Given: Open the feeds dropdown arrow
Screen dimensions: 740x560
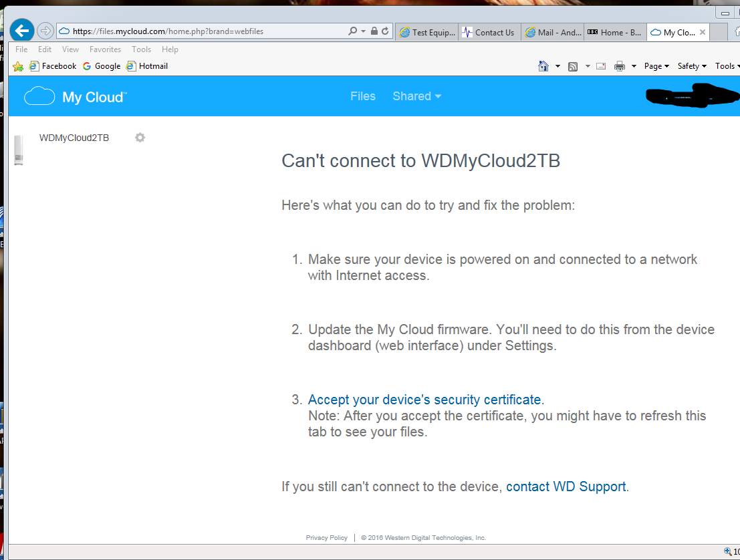Looking at the screenshot, I should (588, 67).
